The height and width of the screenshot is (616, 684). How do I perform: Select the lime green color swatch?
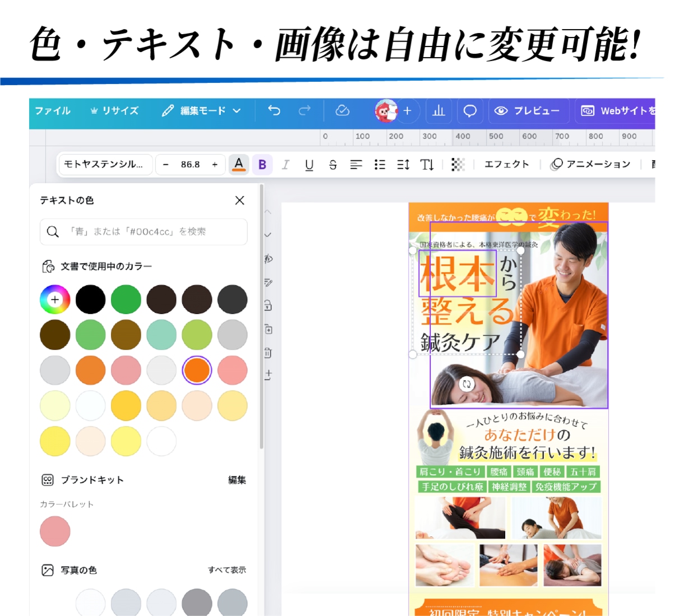[197, 335]
